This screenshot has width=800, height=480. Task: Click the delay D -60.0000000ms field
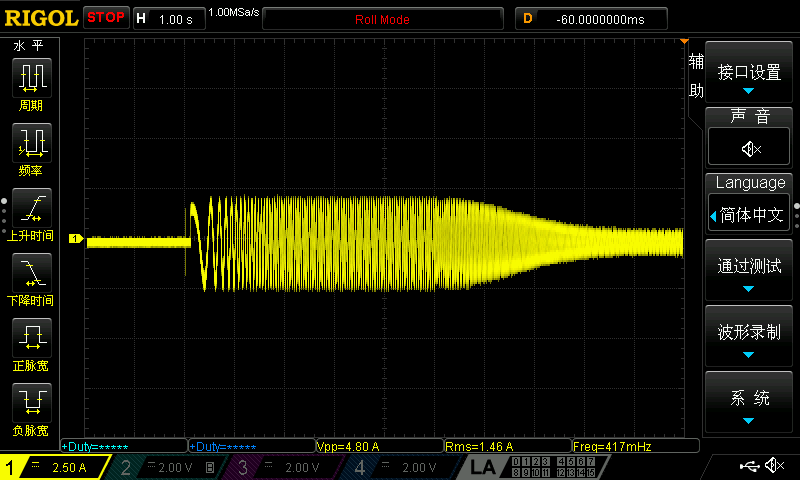pos(591,19)
